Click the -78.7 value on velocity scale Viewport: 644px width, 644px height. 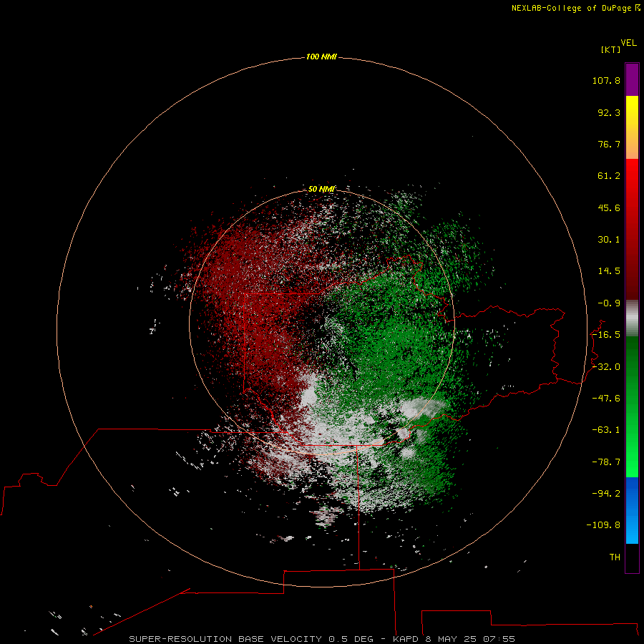click(606, 462)
